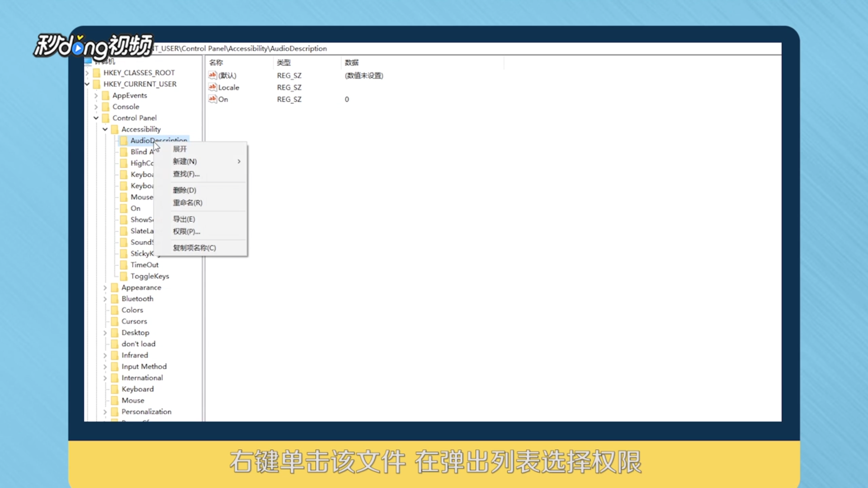Collapse the Control Panel tree node
This screenshot has width=868, height=488.
point(96,118)
